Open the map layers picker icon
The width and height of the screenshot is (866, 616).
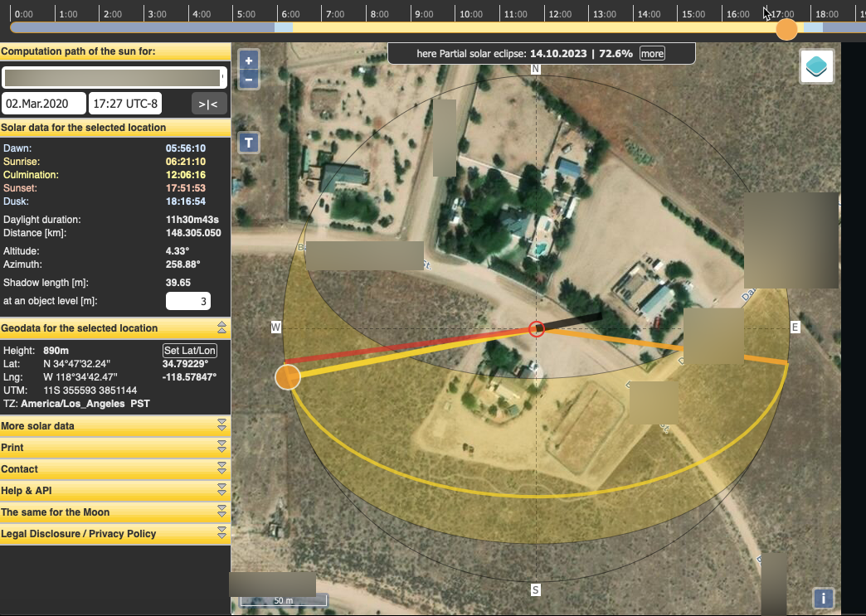click(816, 66)
